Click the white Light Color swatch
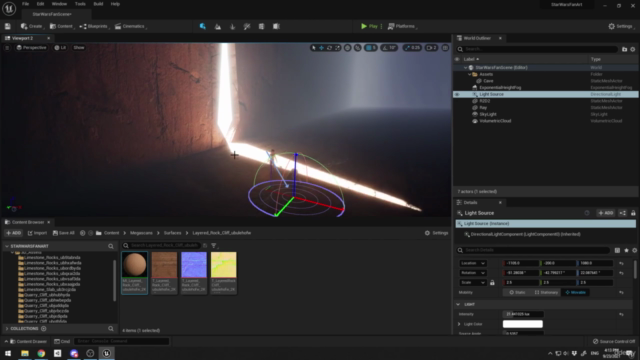This screenshot has height=360, width=640. [x=522, y=324]
